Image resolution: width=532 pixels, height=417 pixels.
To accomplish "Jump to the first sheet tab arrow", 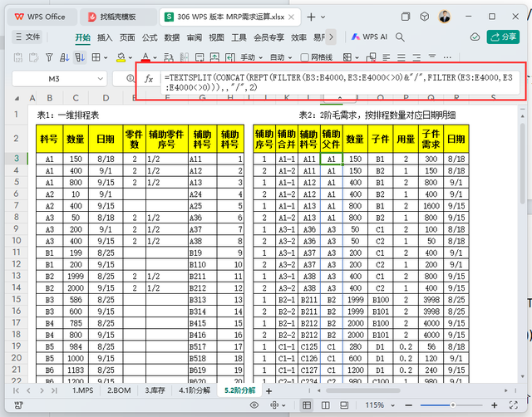I will click(16, 390).
